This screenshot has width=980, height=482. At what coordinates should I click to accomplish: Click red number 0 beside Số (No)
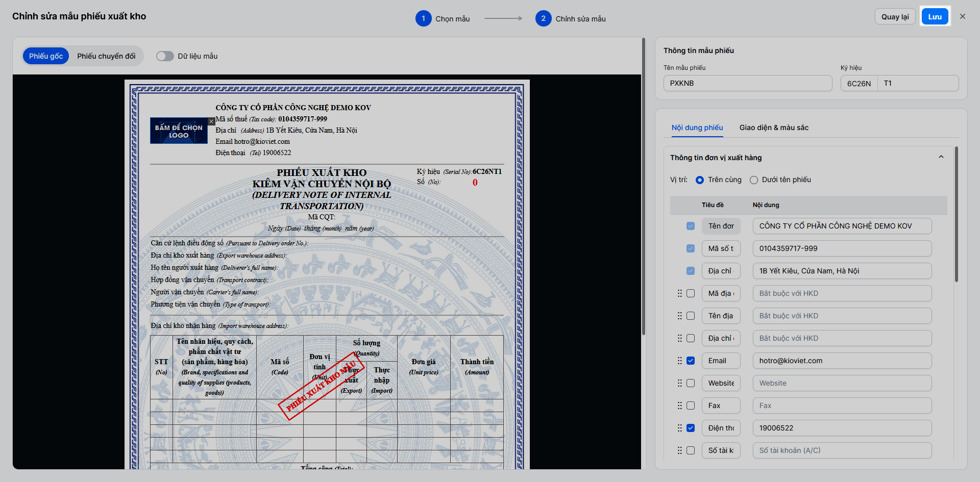(475, 183)
